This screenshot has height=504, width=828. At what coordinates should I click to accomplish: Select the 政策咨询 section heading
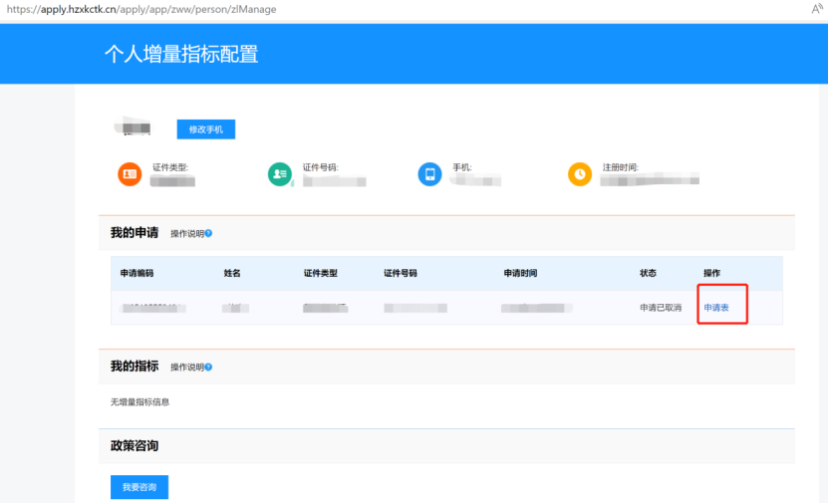coord(135,445)
